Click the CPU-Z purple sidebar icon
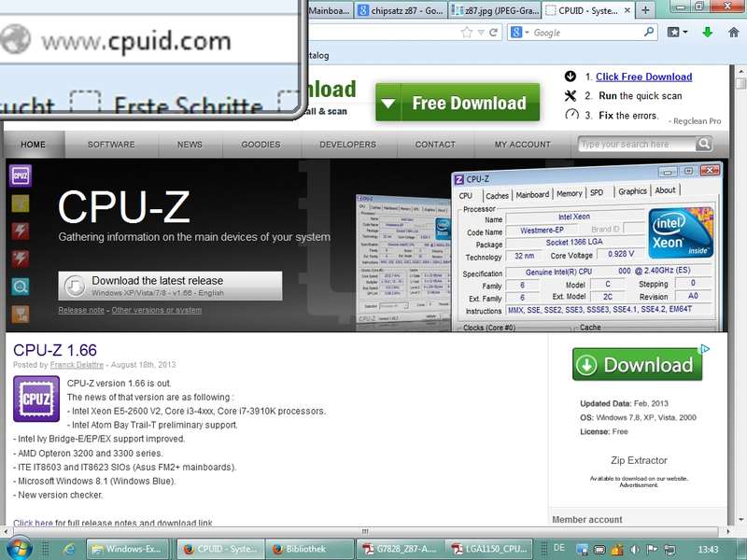Screen dimensions: 747x560 pyautogui.click(x=20, y=175)
